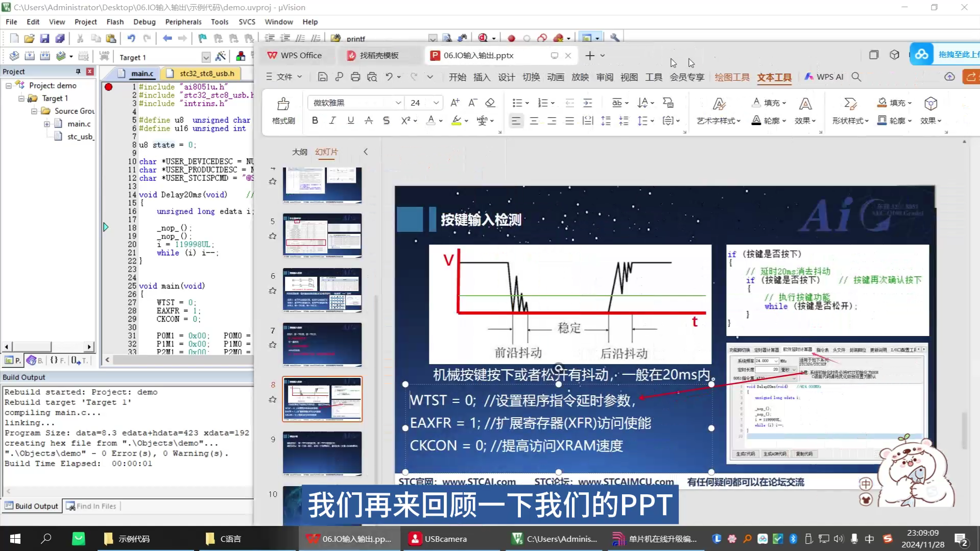Click the search magnifier in WPS tabs

pyautogui.click(x=856, y=77)
